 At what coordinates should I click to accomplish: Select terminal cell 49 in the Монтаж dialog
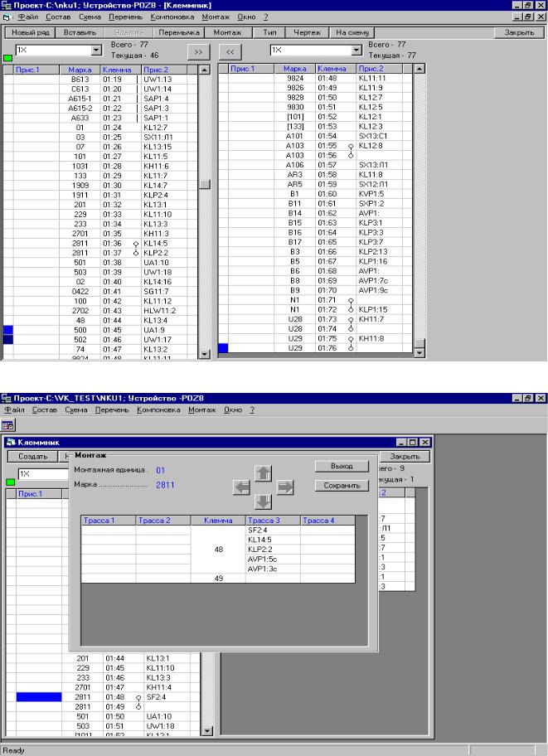pyautogui.click(x=218, y=578)
